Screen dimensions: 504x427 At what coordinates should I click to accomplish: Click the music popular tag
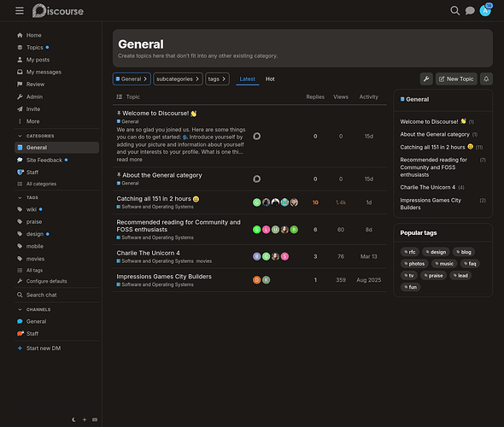point(444,264)
